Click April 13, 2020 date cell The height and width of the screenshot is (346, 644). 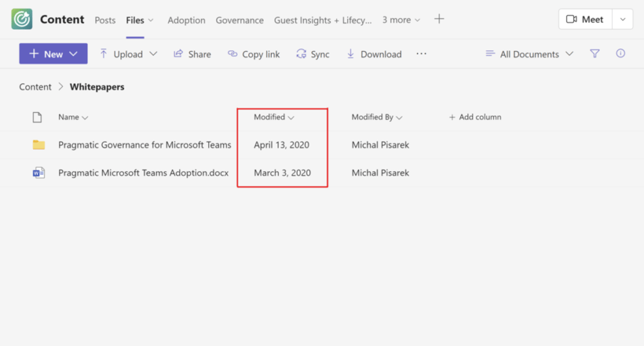(x=281, y=145)
